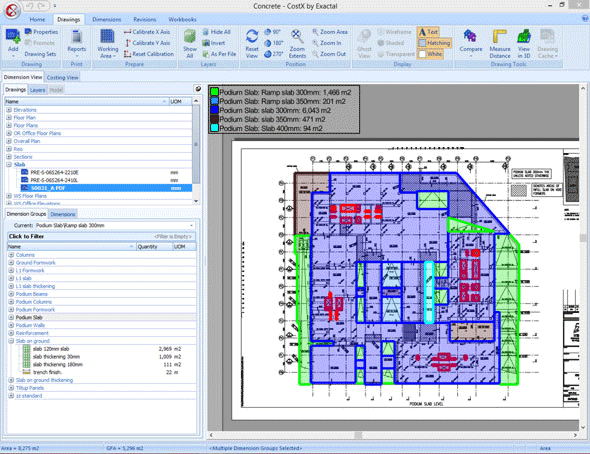Click Calibrate Y Axis

tap(147, 43)
